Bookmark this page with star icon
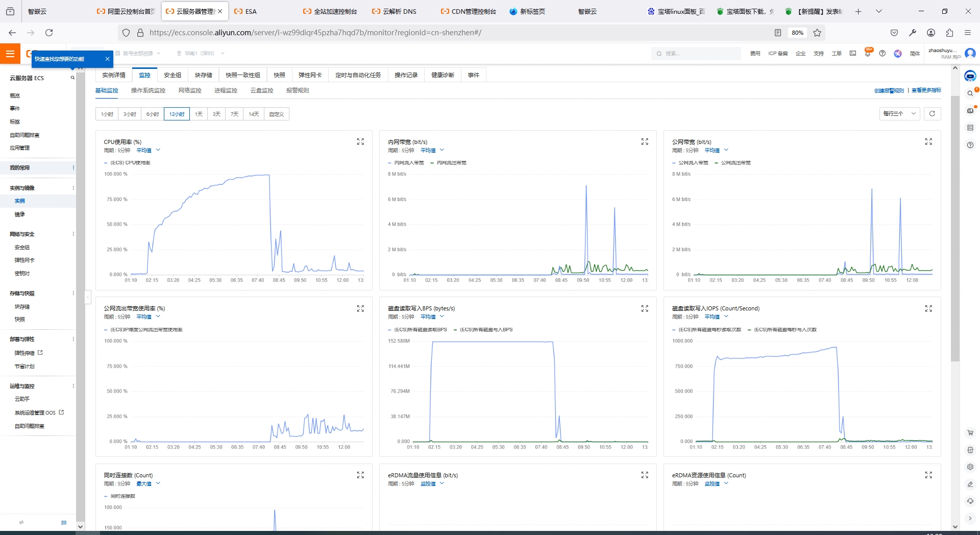 817,33
